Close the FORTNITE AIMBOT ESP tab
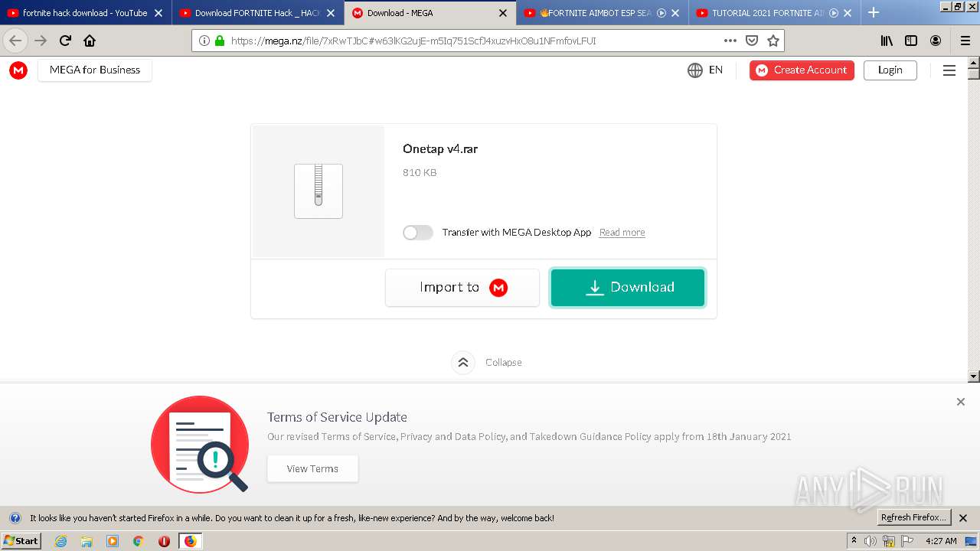This screenshot has width=980, height=551. (x=675, y=13)
